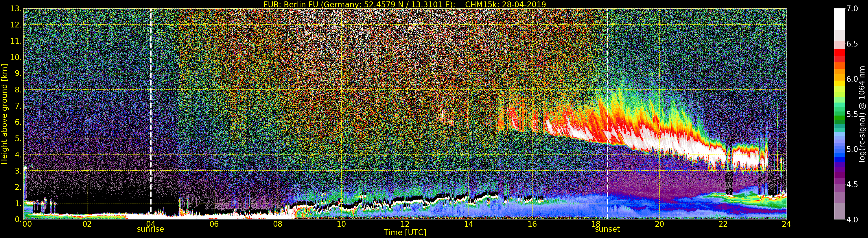Click the colorbar tick label "6.5"
The image size is (868, 238).
coord(852,44)
